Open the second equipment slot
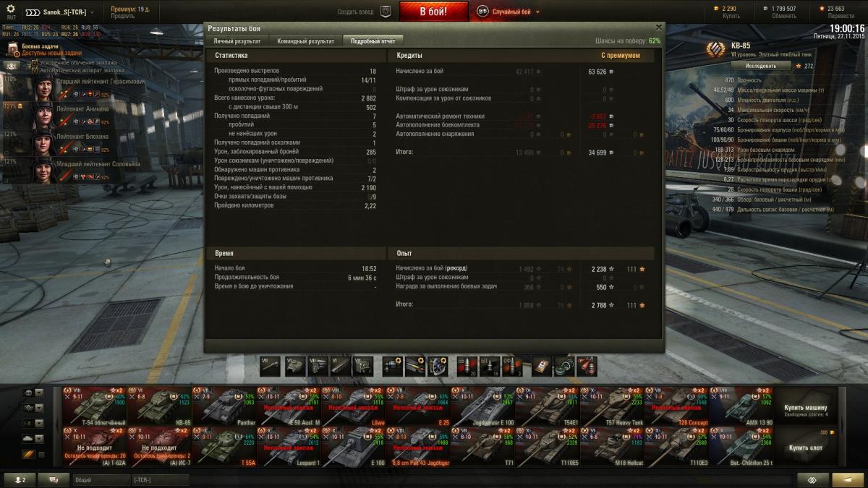This screenshot has height=488, width=868. click(x=416, y=366)
